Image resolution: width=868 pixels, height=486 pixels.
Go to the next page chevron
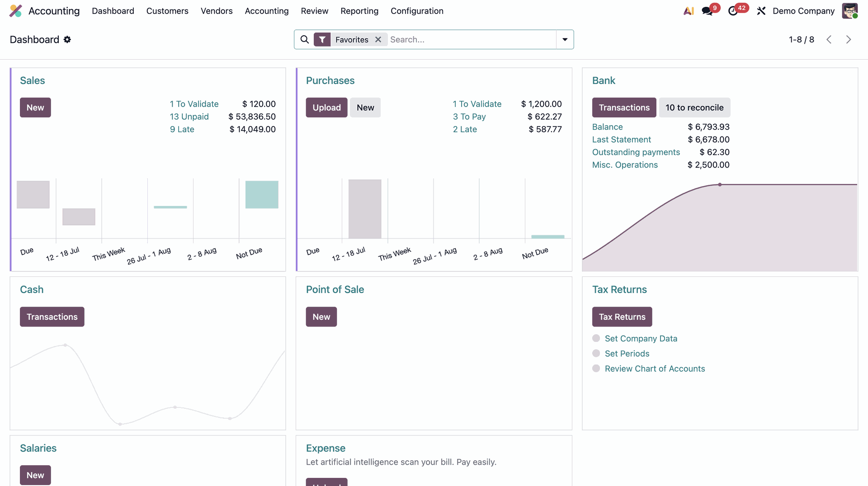[849, 40]
